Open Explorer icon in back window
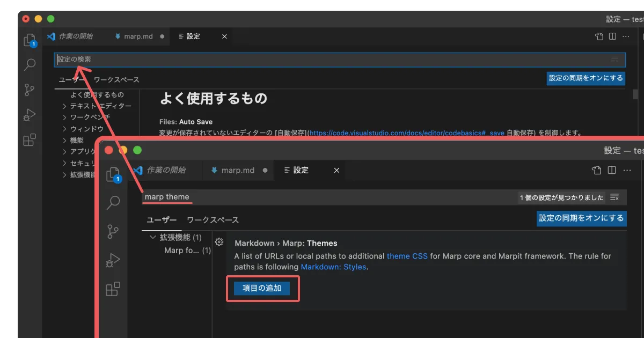 pyautogui.click(x=30, y=40)
